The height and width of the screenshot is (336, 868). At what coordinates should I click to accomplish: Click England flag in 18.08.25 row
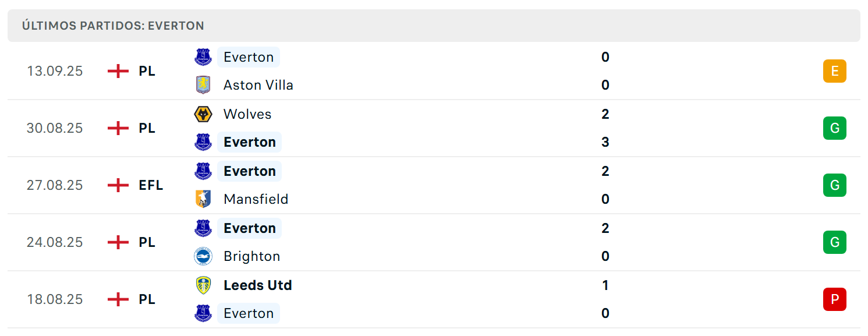[x=118, y=299]
